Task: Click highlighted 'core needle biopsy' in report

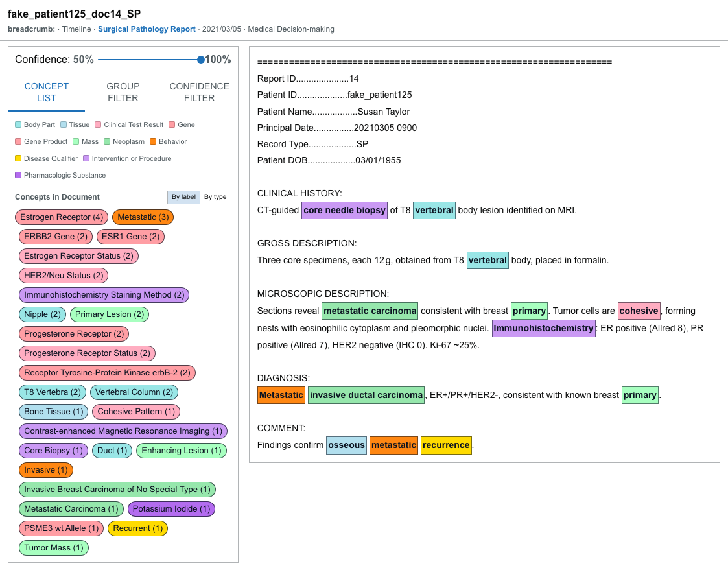Action: tap(344, 210)
